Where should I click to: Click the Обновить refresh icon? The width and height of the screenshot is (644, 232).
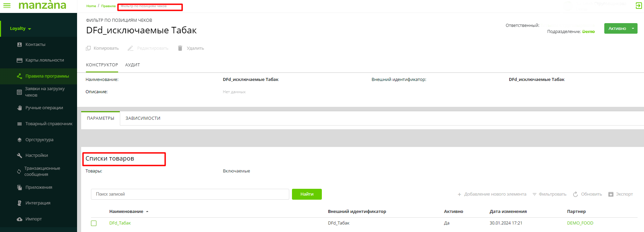point(575,194)
